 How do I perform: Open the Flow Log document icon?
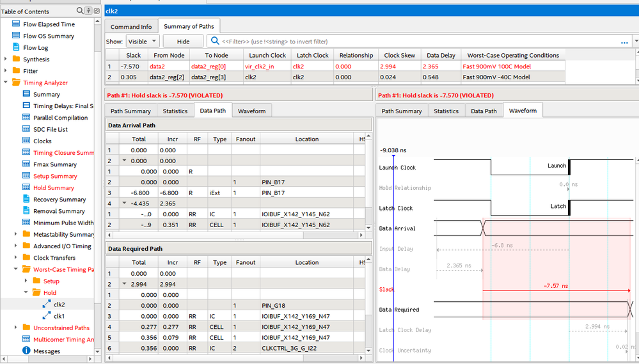point(16,47)
